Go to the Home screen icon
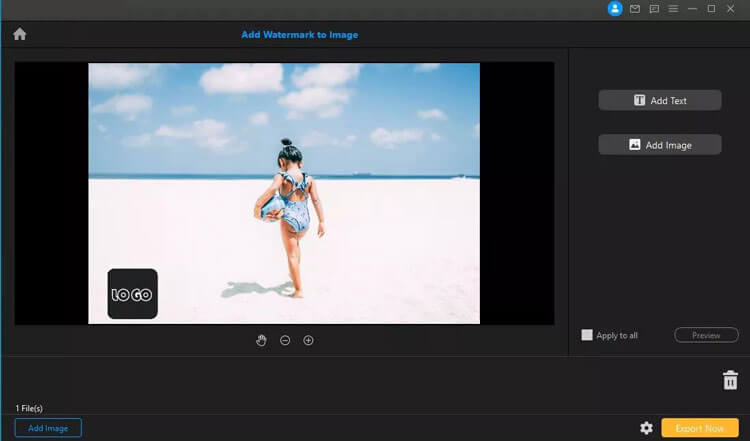Image resolution: width=750 pixels, height=441 pixels. tap(19, 34)
